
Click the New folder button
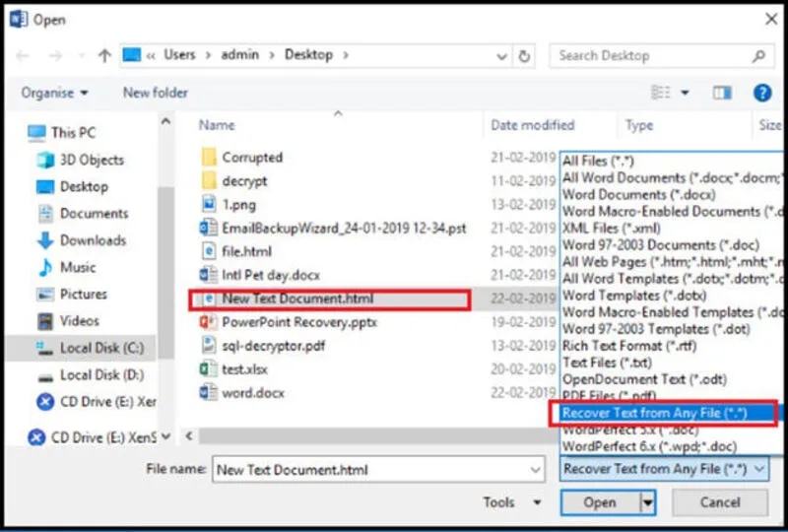coord(155,93)
